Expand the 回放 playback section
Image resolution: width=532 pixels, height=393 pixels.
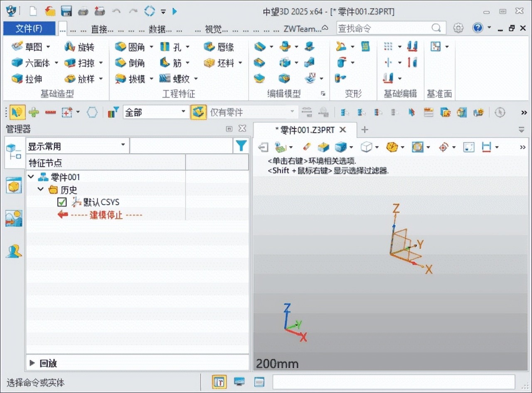32,363
